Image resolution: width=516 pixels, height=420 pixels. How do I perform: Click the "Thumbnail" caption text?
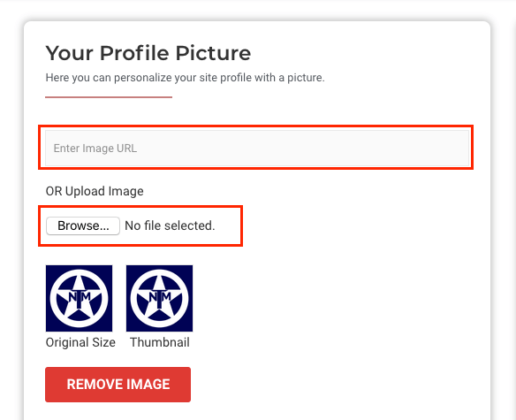(160, 342)
